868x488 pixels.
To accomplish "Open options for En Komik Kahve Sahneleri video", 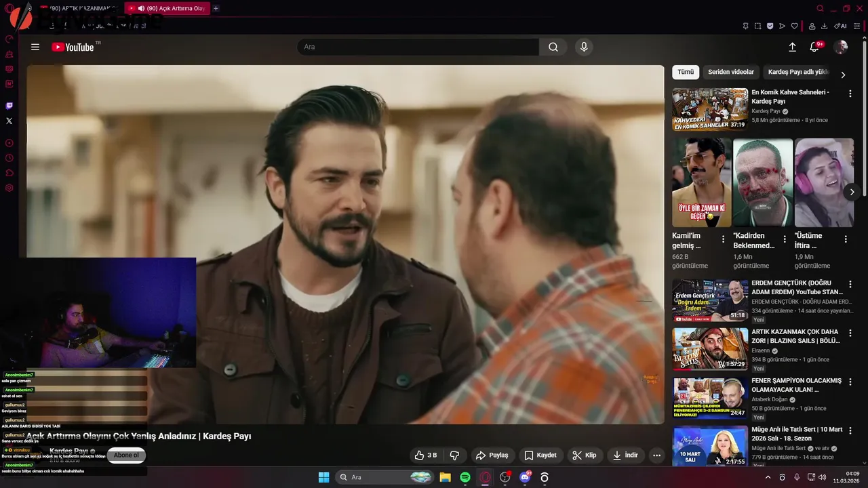I will point(850,94).
